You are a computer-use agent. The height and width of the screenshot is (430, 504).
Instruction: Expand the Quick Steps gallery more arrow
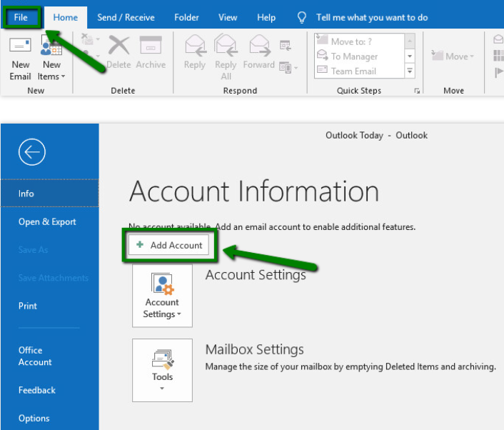tap(410, 71)
